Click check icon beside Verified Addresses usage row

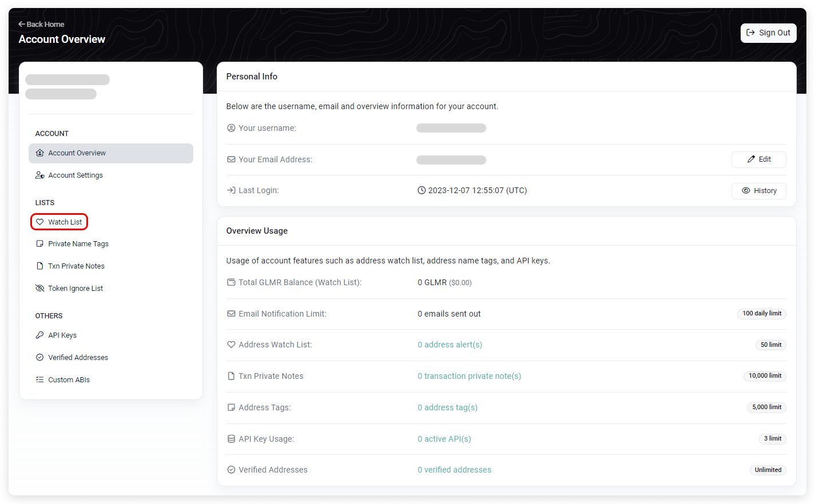(x=231, y=470)
